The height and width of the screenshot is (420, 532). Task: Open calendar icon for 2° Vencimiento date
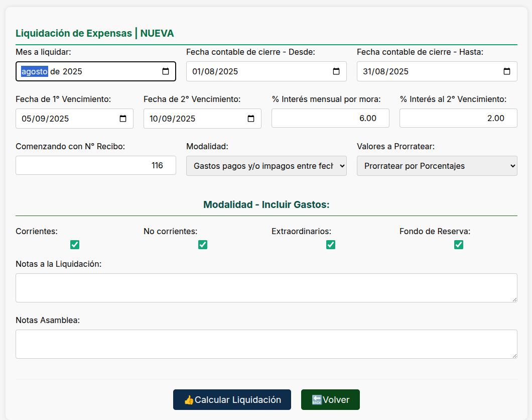pyautogui.click(x=251, y=119)
